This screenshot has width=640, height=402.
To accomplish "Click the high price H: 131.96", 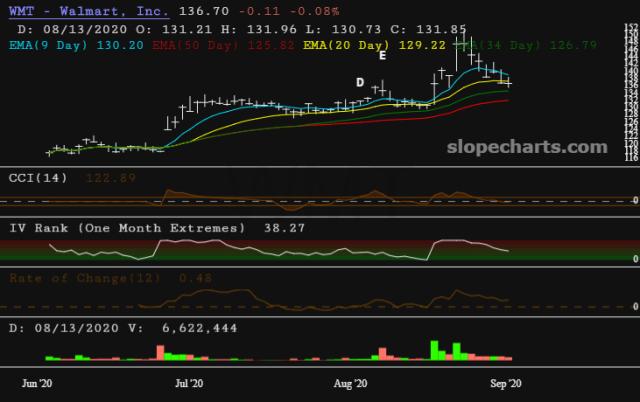I will (x=259, y=29).
